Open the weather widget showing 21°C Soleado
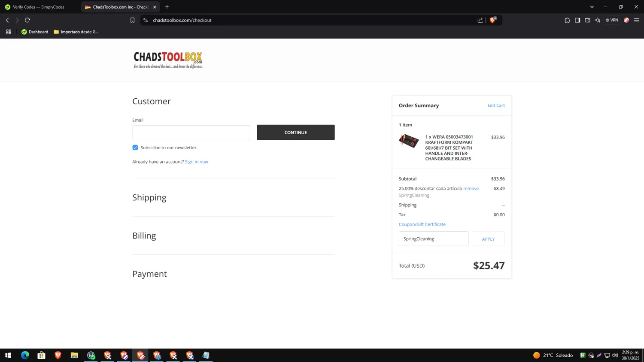Screen dimensions: 644x362 coord(553,355)
